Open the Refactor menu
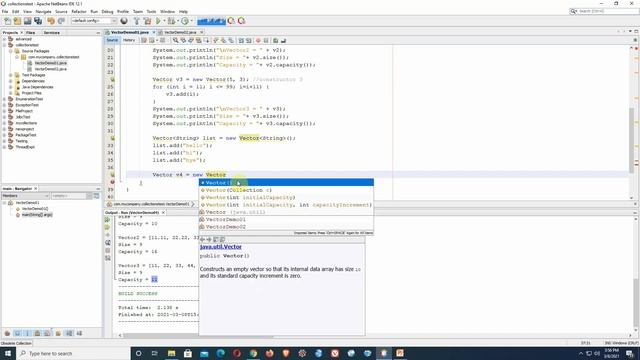 [79, 11]
